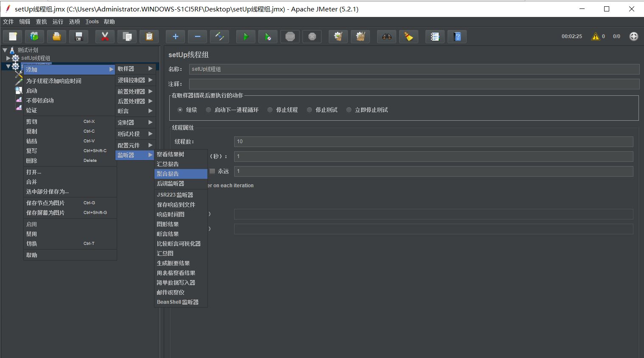Open the 断言 submenu
This screenshot has width=644, height=358.
(x=135, y=111)
